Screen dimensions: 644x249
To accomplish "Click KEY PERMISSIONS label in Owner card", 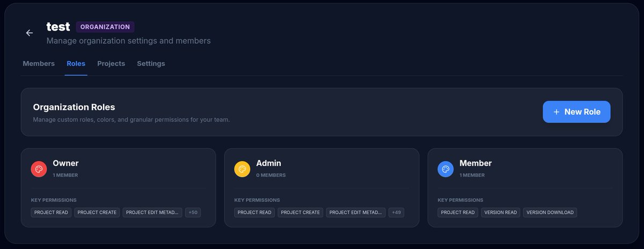I will [54, 200].
